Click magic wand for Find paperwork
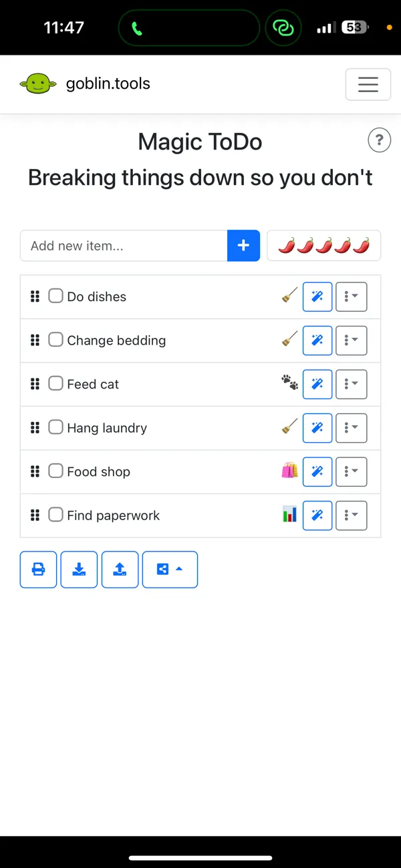This screenshot has width=401, height=868. pyautogui.click(x=317, y=515)
